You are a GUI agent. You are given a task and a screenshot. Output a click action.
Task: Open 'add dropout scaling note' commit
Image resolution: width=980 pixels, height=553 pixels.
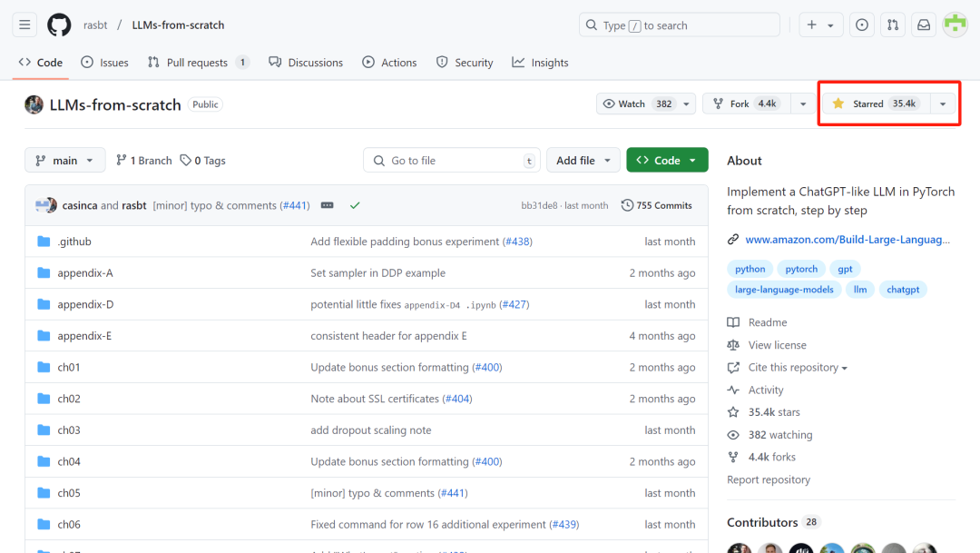coord(370,430)
